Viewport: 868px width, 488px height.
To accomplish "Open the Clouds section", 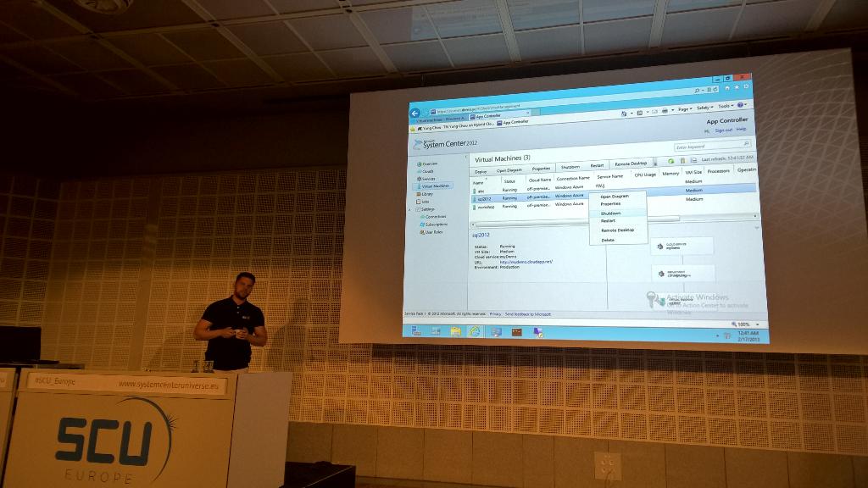I will (429, 171).
